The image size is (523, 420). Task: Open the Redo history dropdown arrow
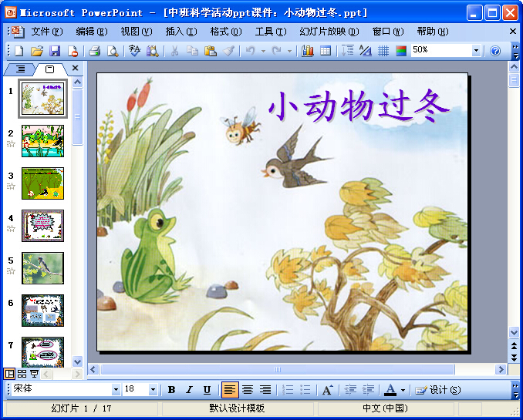tap(289, 51)
